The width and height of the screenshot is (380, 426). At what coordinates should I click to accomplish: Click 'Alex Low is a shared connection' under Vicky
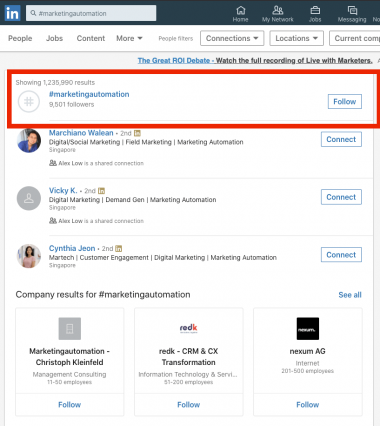coord(101,221)
